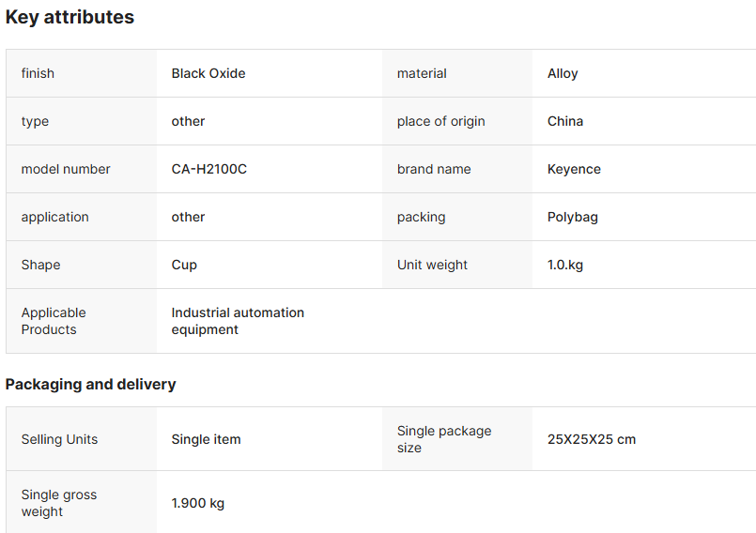Click the place of origin label
Screen dimensions: 756x533
[x=441, y=121]
